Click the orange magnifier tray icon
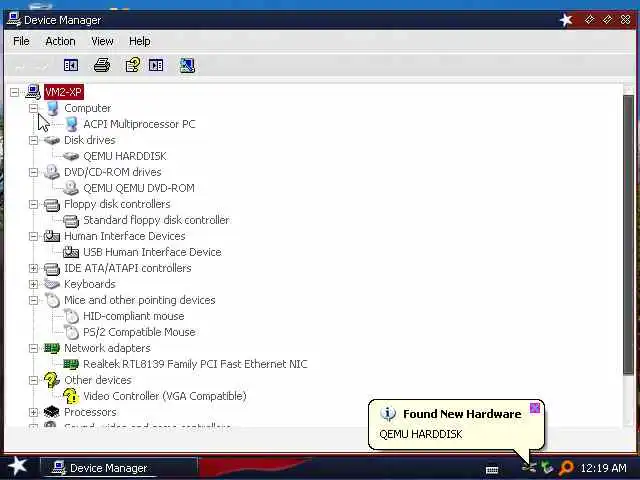Image resolution: width=640 pixels, height=480 pixels. [567, 468]
